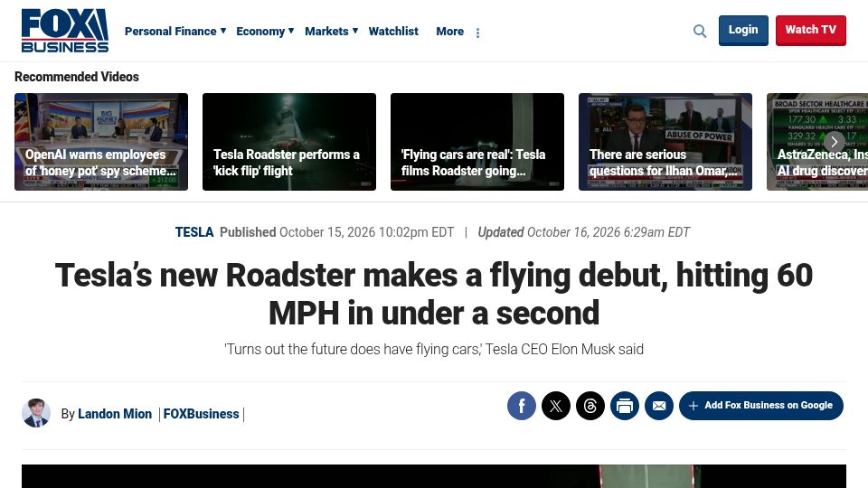
Task: Share article on Threads
Action: coord(590,406)
